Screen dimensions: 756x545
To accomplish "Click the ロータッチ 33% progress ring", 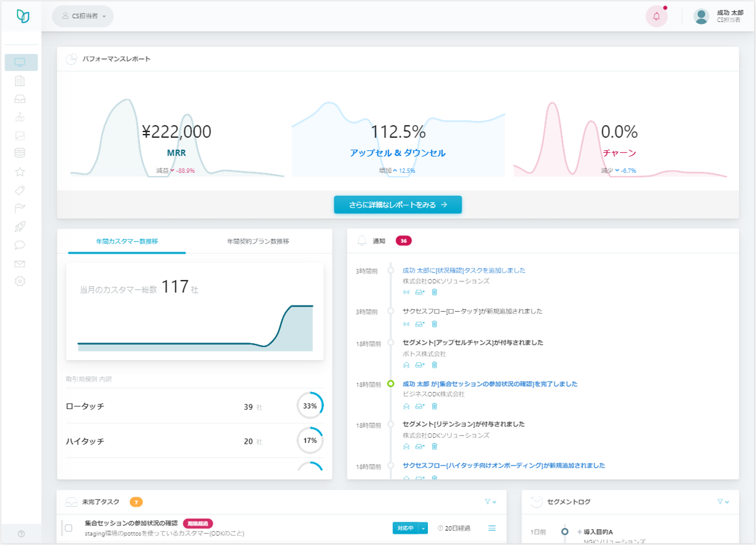I will (310, 406).
